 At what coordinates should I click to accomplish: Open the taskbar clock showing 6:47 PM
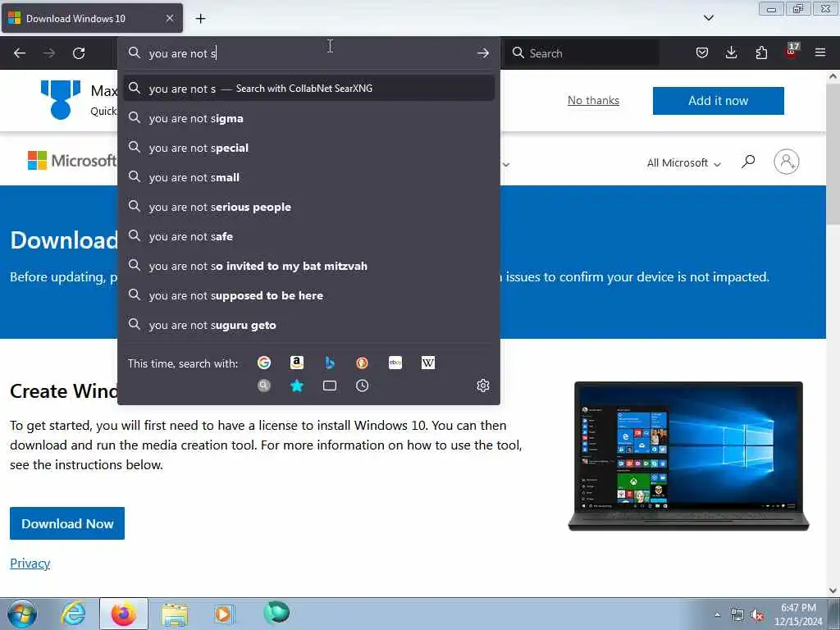click(798, 614)
